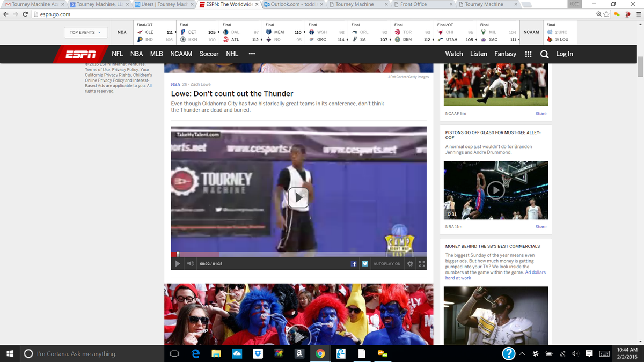Screen dimensions: 644x362
Task: Click the Windows Start button
Action: click(x=9, y=354)
